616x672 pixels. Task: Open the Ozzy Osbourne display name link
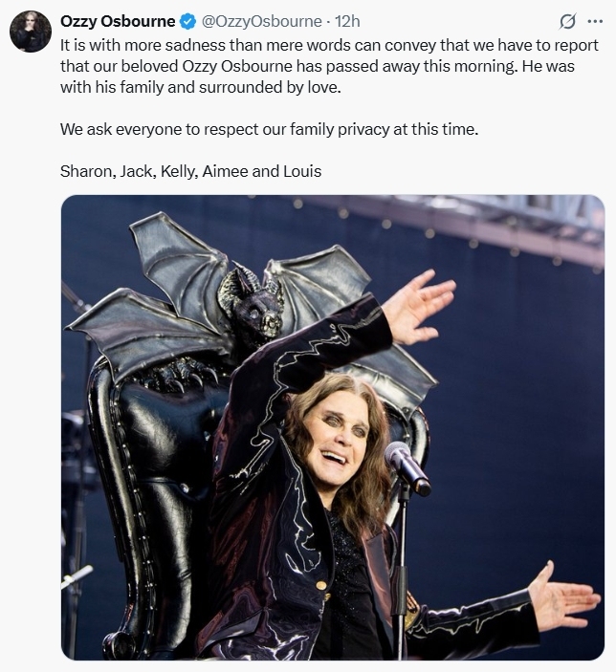coord(118,21)
